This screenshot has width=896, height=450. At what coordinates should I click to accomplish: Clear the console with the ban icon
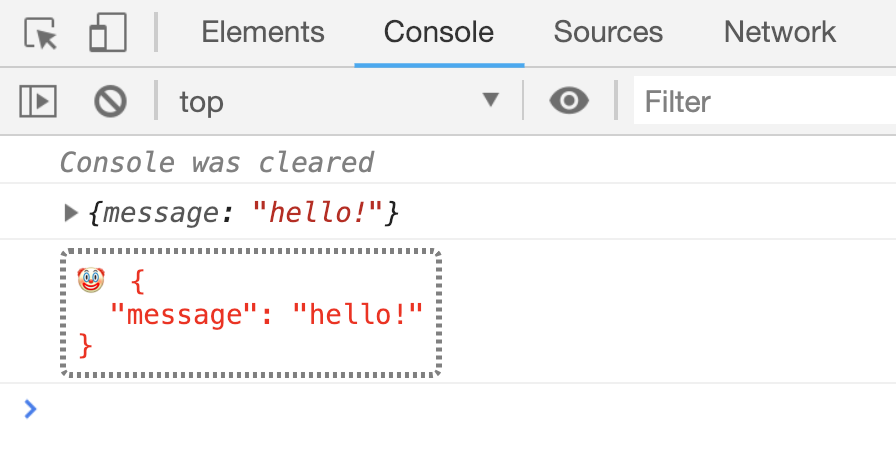click(110, 101)
